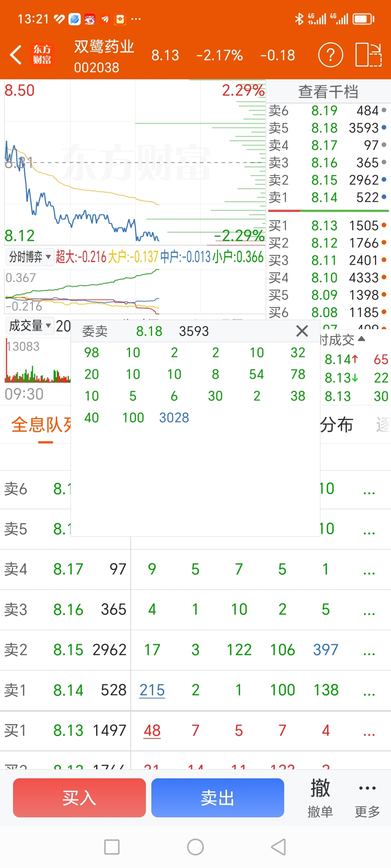Select the 买2 8.12 order book row
This screenshot has height=868, width=391.
pyautogui.click(x=328, y=243)
